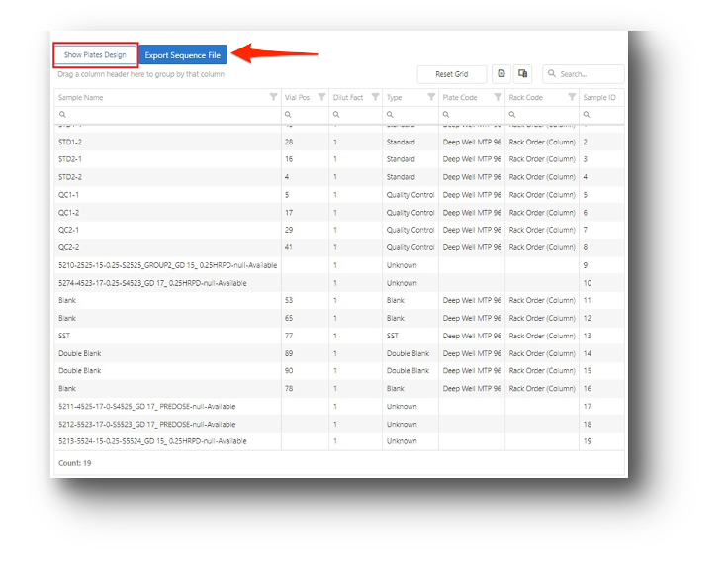Select the QC1-1 sample row
The width and height of the screenshot is (728, 578).
(168, 195)
